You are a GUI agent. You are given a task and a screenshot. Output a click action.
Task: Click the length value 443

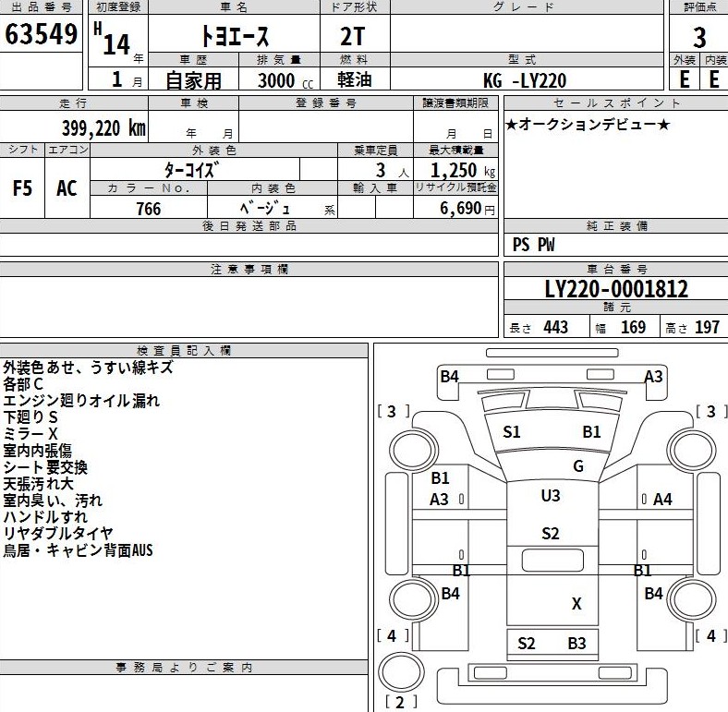556,328
